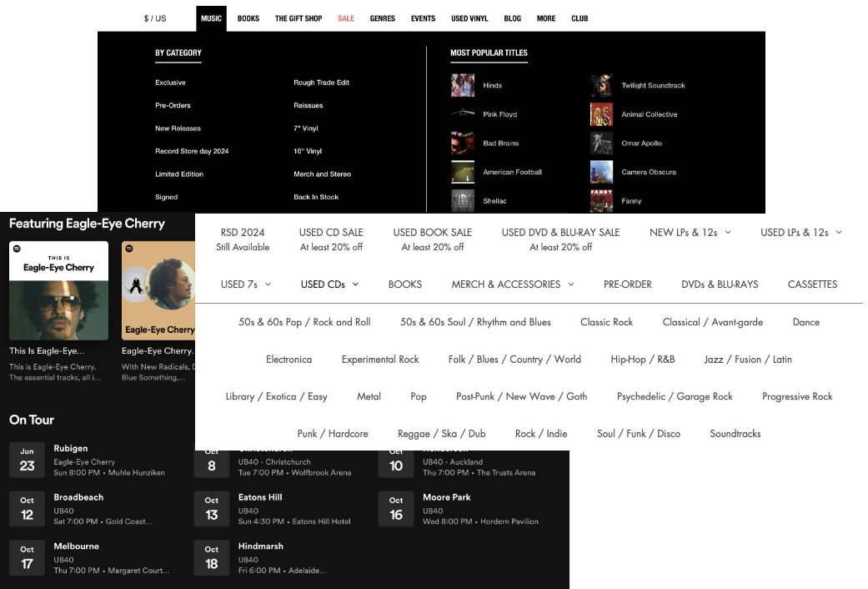Open the Oct 12 Broadbeach date tile
Image resolution: width=868 pixels, height=589 pixels.
click(28, 509)
